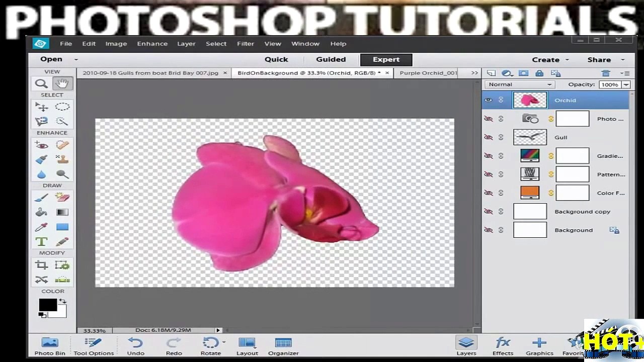Screen dimensions: 644x362
Task: Select the Magnetic Lasso tool
Action: pos(41,121)
